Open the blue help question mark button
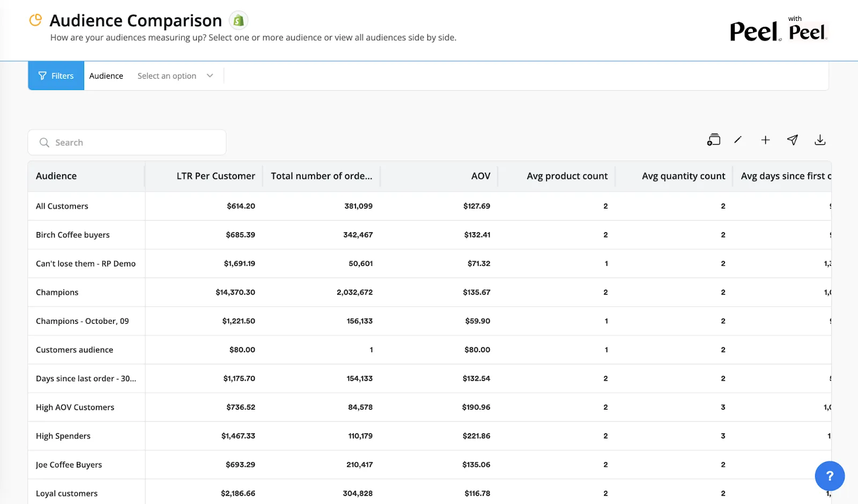858x504 pixels. click(830, 476)
